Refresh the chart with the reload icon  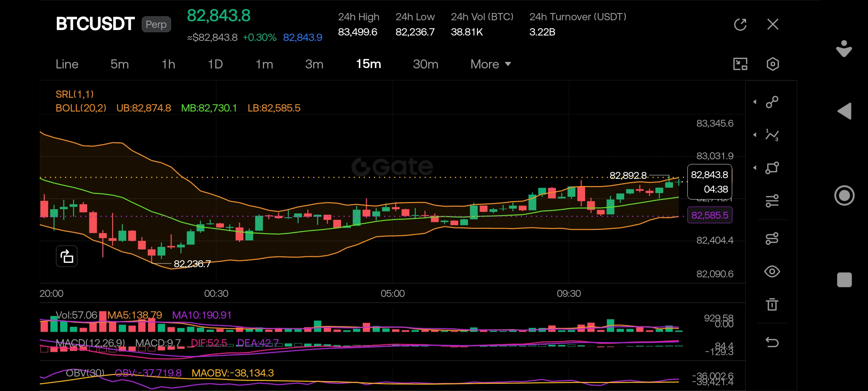[x=740, y=25]
